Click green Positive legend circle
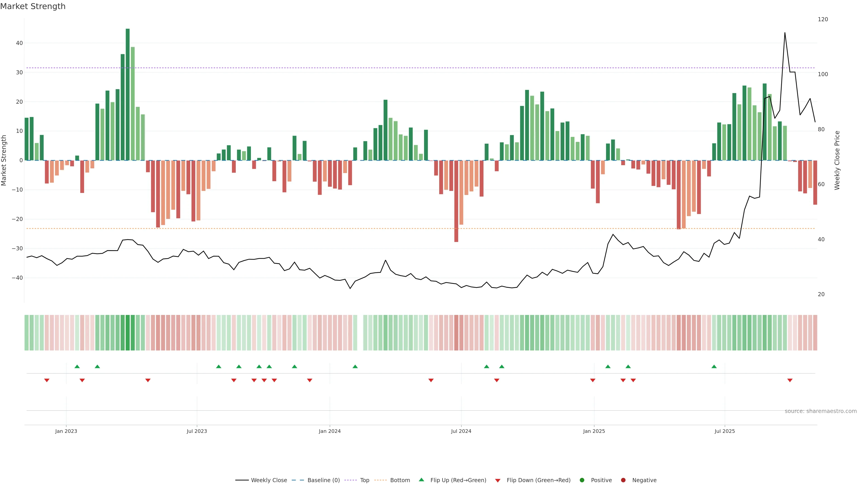Image resolution: width=868 pixels, height=488 pixels. pos(582,480)
